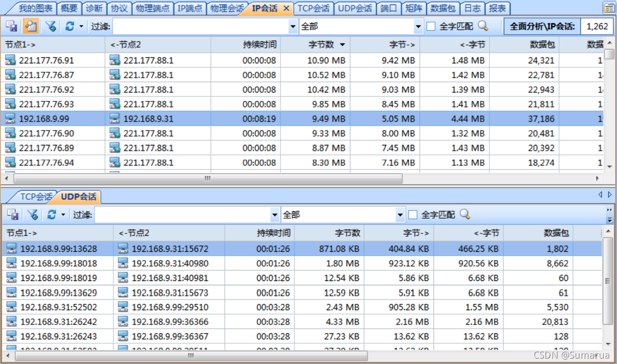Click the host icon for 221.177.76.93
This screenshot has width=617, height=364.
(10, 104)
